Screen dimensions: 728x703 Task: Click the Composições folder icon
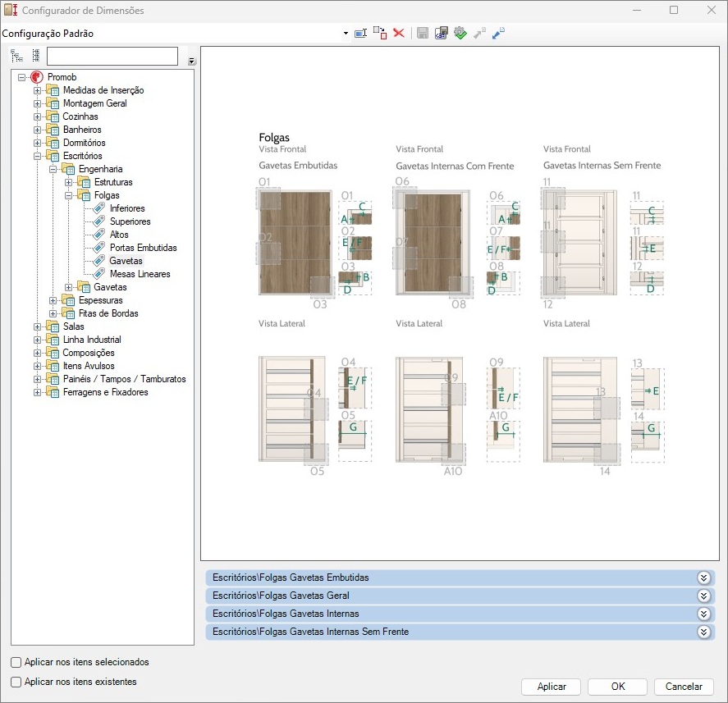pos(53,353)
